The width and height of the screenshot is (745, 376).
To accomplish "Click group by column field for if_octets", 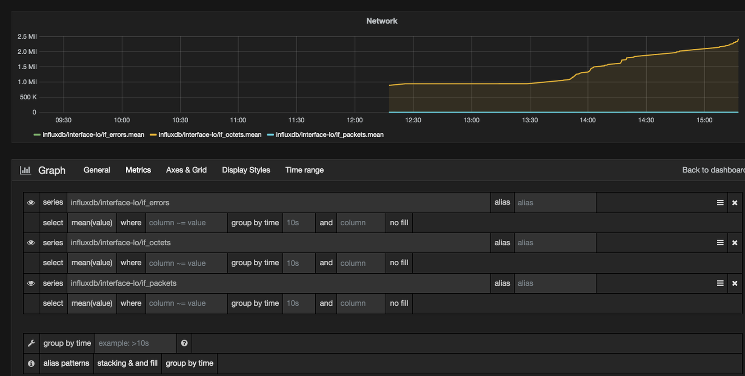I will 361,263.
